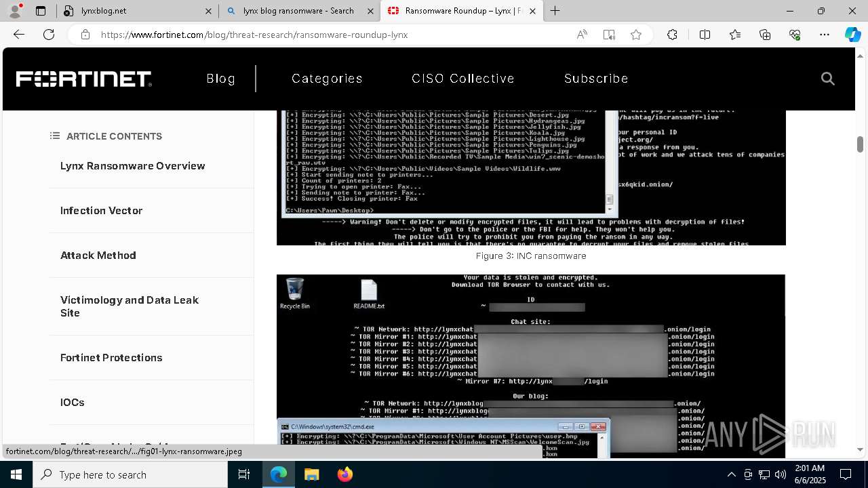
Task: Jump to IOCs section
Action: click(x=73, y=403)
